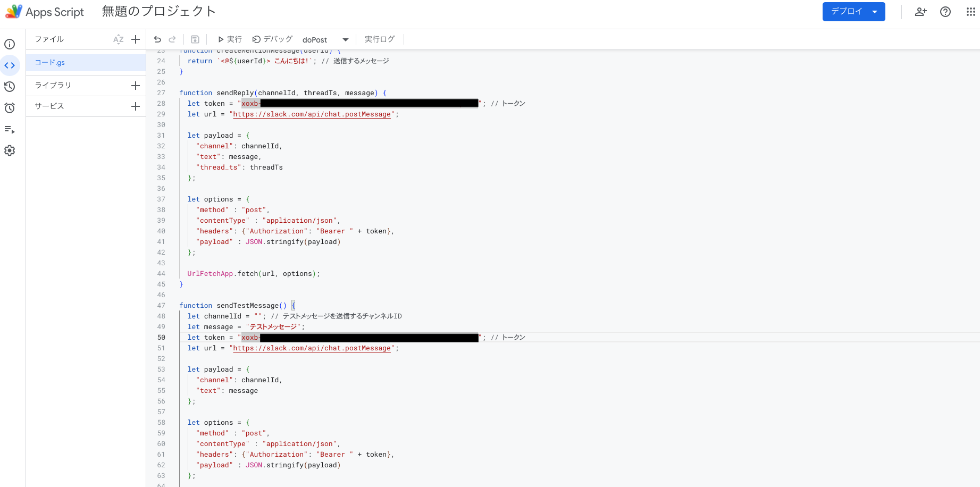Open the Google apps grid menu
Screen dimensions: 980x487
pyautogui.click(x=970, y=11)
